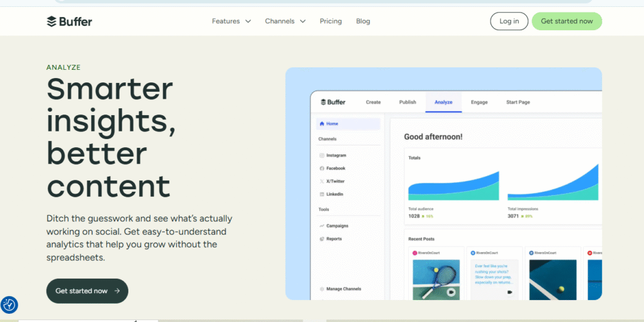Click the Channels chevron arrow
The image size is (644, 322).
point(303,21)
